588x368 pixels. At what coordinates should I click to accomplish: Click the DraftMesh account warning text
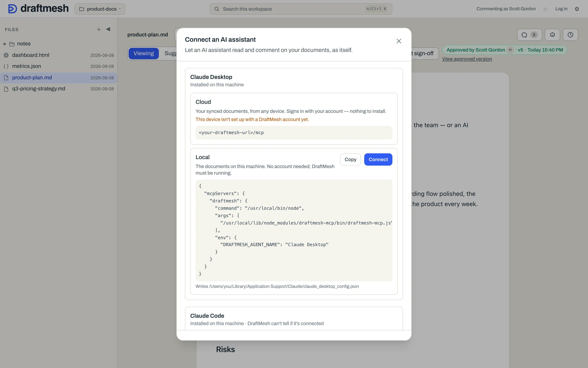252,120
